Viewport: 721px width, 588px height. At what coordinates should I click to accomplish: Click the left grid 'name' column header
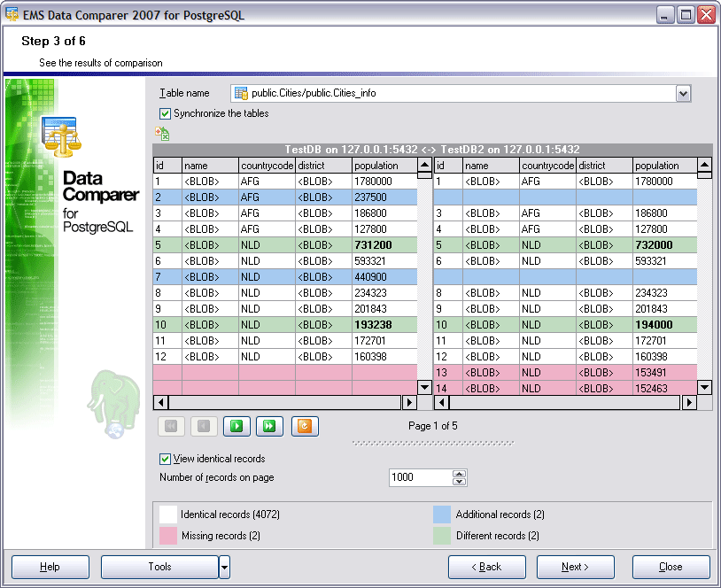(x=210, y=166)
